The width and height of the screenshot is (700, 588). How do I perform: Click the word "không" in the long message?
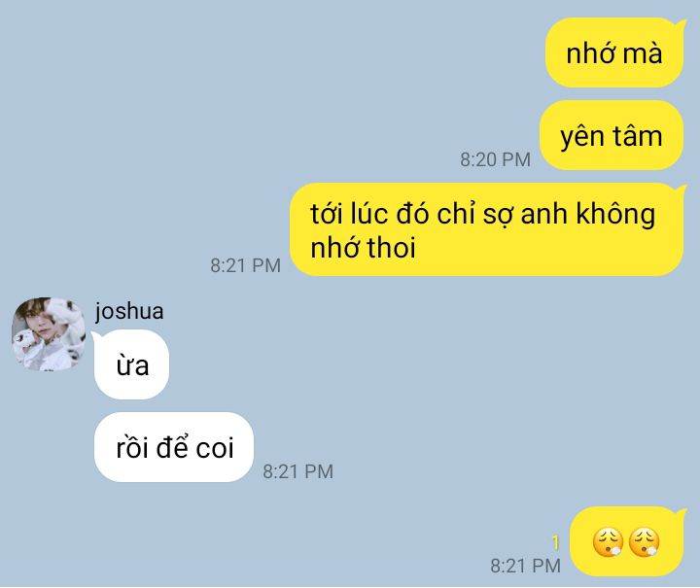(615, 214)
